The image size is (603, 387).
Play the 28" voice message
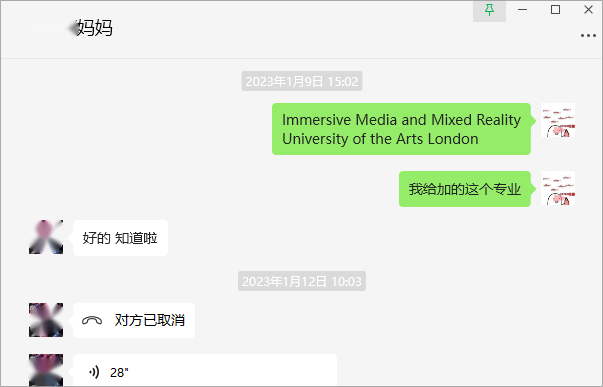[205, 370]
